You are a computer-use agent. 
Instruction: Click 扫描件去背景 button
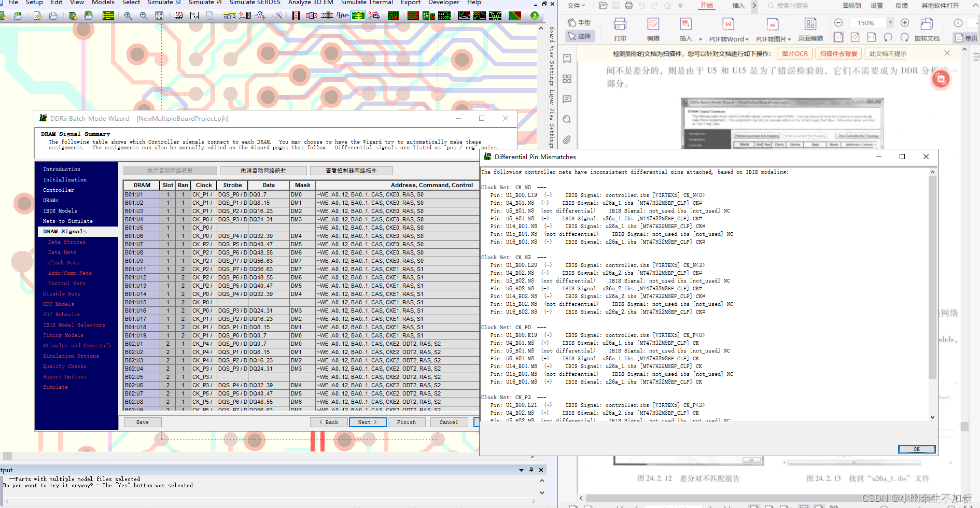click(838, 53)
